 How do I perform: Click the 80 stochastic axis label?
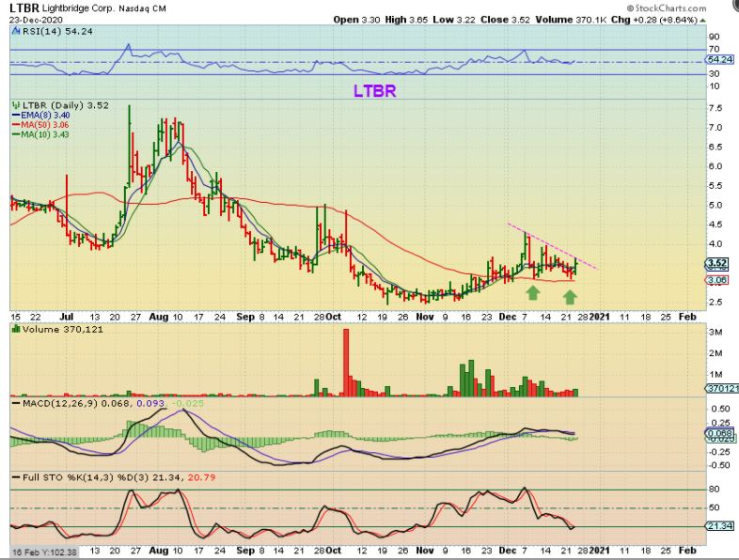(714, 490)
